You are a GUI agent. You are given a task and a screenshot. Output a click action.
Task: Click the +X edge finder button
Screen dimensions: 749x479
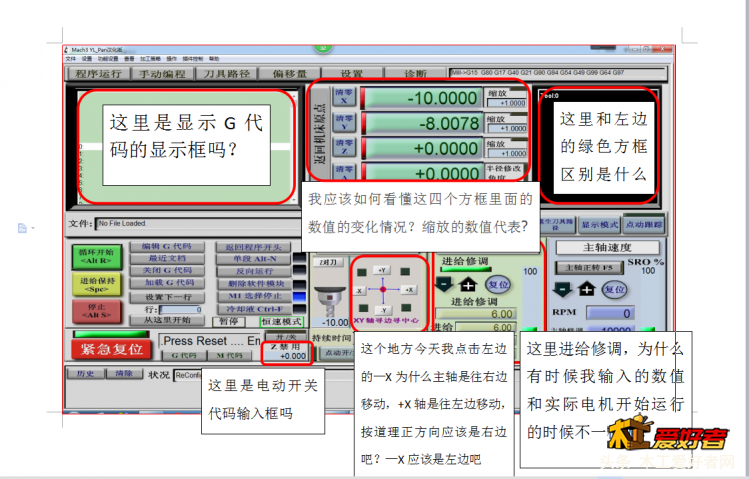coord(409,290)
